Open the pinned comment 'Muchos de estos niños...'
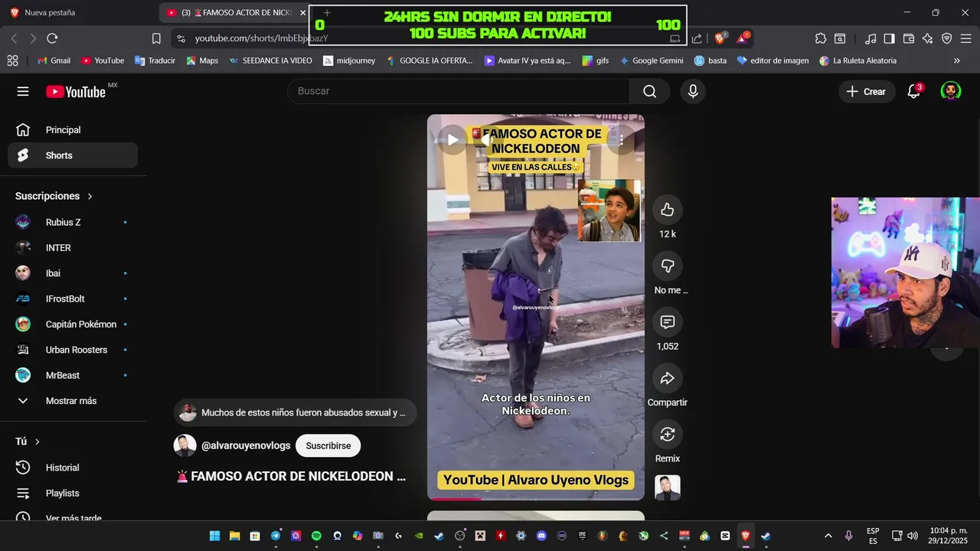The image size is (980, 551). point(296,412)
